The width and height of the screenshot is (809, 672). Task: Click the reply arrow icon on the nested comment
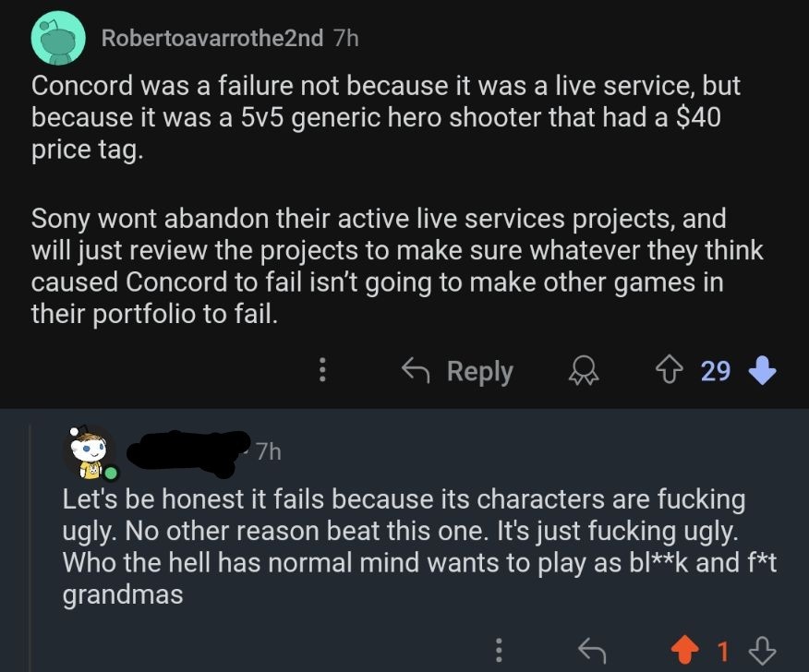click(590, 651)
